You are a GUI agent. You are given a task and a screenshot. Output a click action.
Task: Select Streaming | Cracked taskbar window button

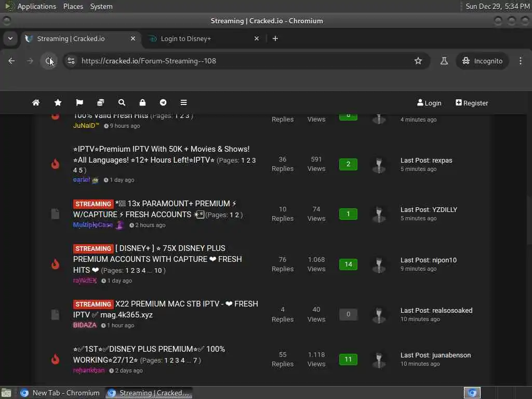point(149,393)
